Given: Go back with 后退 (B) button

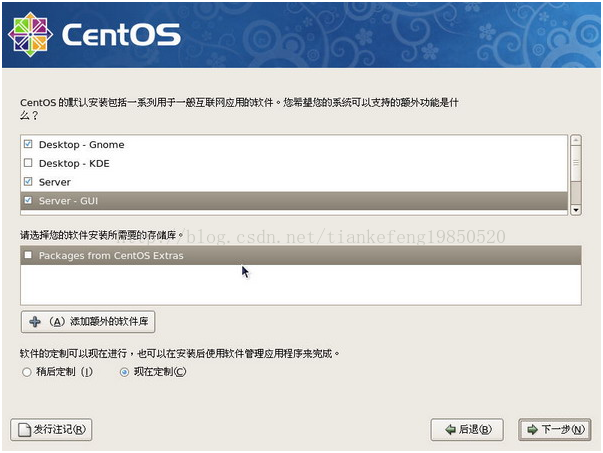Looking at the screenshot, I should point(467,430).
